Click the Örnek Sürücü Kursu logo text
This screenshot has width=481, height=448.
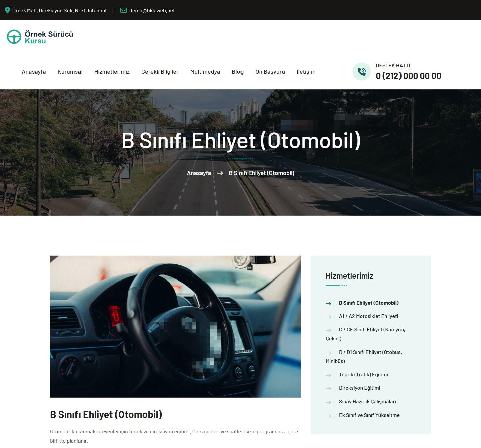pyautogui.click(x=49, y=37)
